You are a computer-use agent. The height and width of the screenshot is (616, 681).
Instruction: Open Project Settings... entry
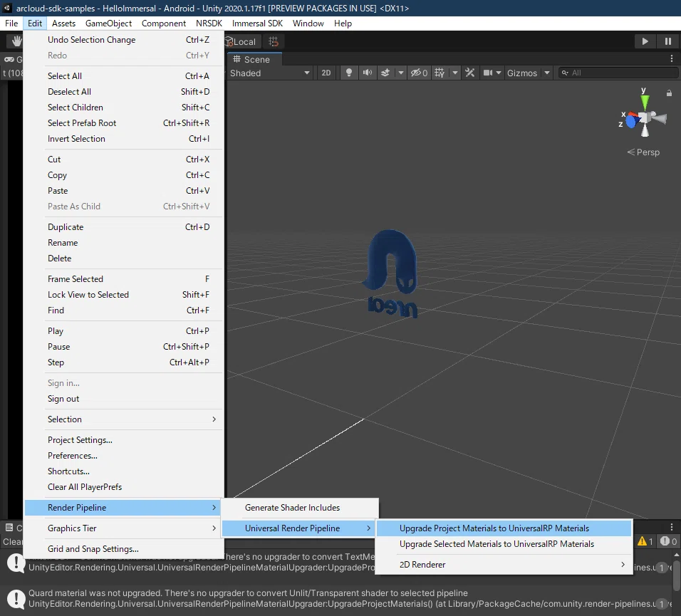click(124, 440)
